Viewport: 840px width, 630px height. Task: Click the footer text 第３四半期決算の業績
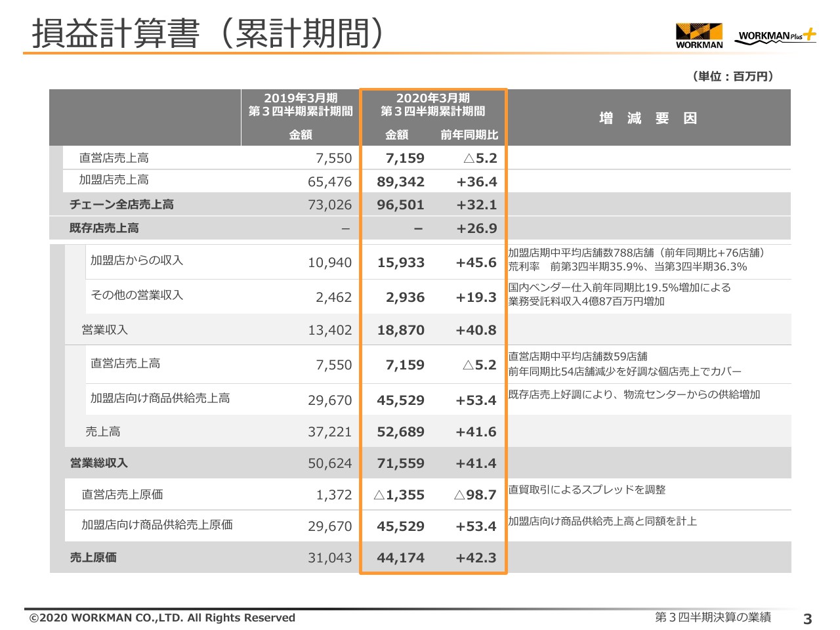(713, 617)
